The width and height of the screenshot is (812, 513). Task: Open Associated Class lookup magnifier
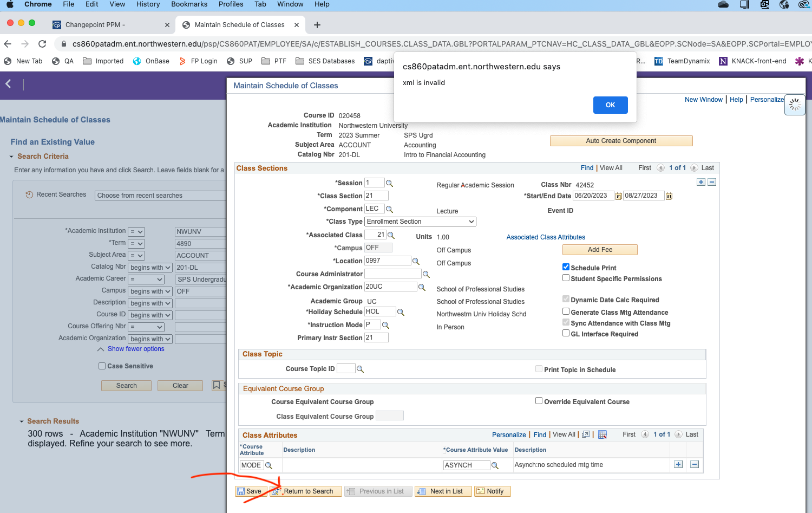(391, 235)
